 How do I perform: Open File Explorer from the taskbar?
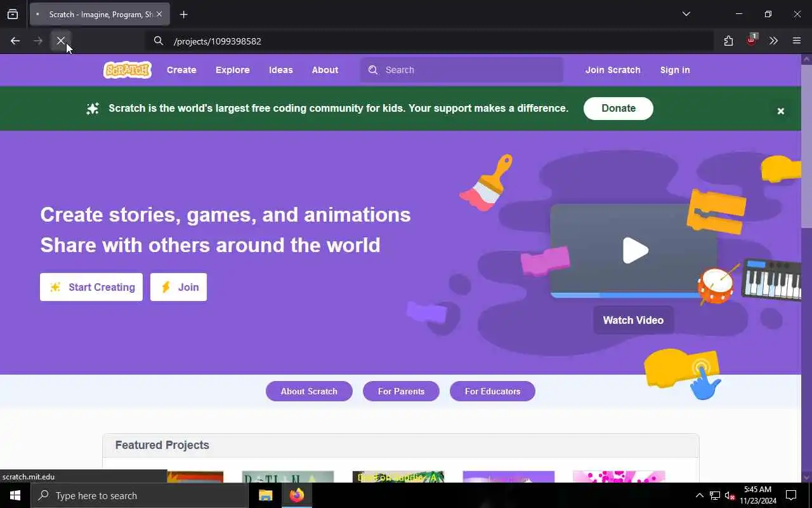[266, 495]
